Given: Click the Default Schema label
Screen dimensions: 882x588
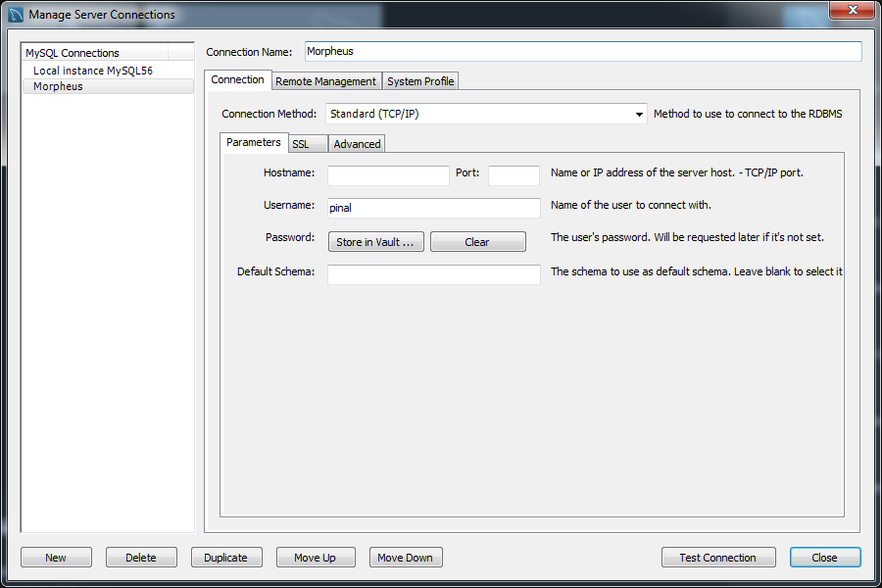Looking at the screenshot, I should pos(275,271).
